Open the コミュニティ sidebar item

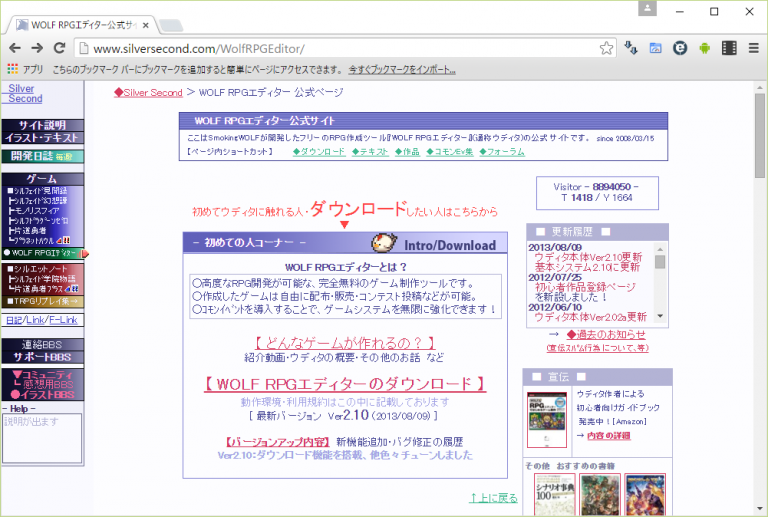42,375
